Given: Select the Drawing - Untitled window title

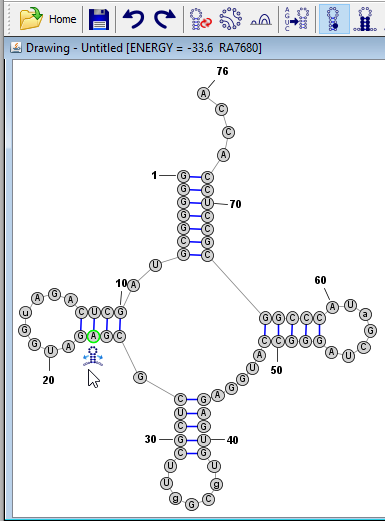Looking at the screenshot, I should [x=144, y=48].
